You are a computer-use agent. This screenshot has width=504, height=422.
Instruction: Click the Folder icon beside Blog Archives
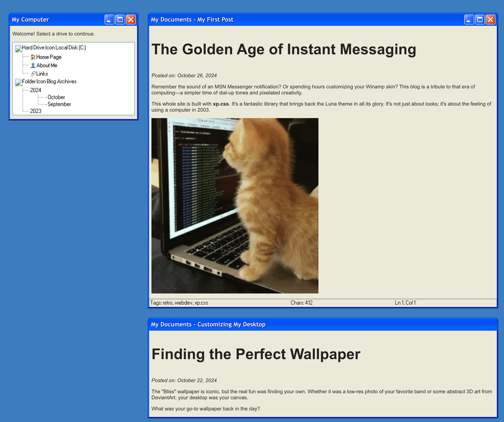(x=18, y=82)
